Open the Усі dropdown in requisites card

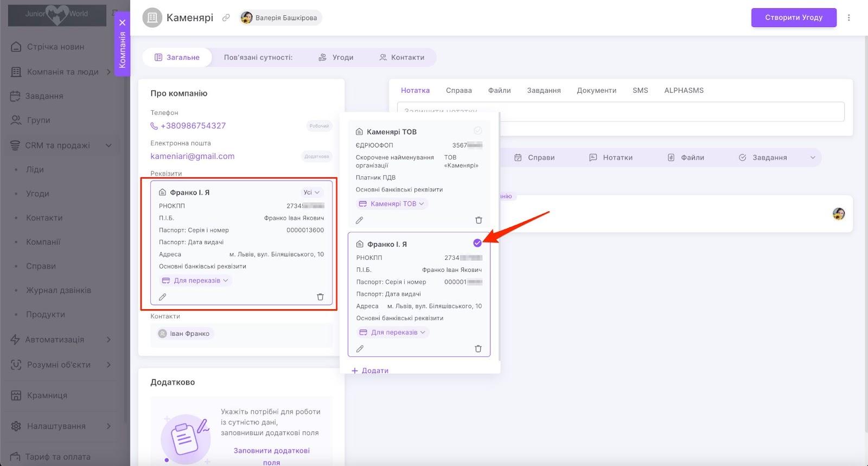tap(311, 192)
